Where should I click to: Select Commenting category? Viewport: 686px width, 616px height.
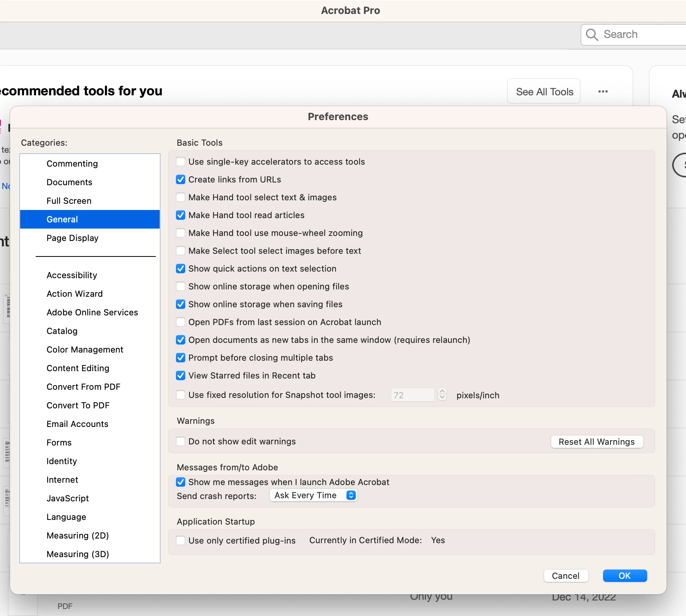[x=90, y=163]
